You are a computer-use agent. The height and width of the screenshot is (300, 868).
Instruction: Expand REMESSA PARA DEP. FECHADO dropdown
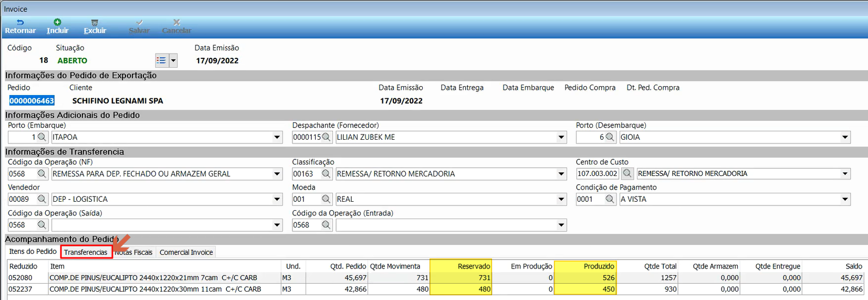pyautogui.click(x=277, y=174)
